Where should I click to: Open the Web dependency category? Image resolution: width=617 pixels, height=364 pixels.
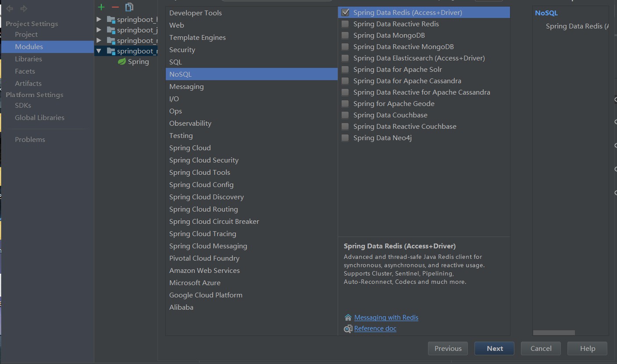(x=252, y=25)
